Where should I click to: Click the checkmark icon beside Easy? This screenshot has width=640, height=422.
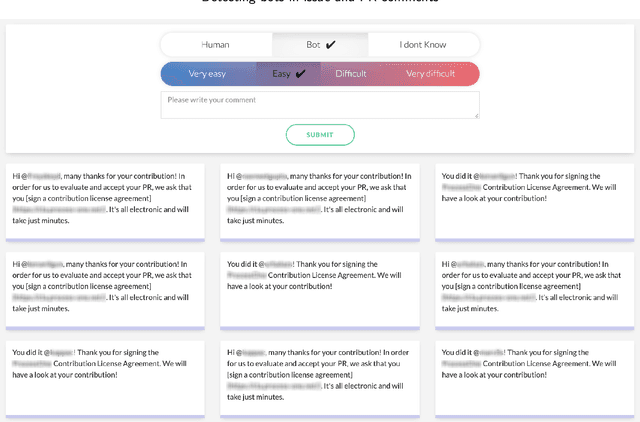click(x=301, y=74)
